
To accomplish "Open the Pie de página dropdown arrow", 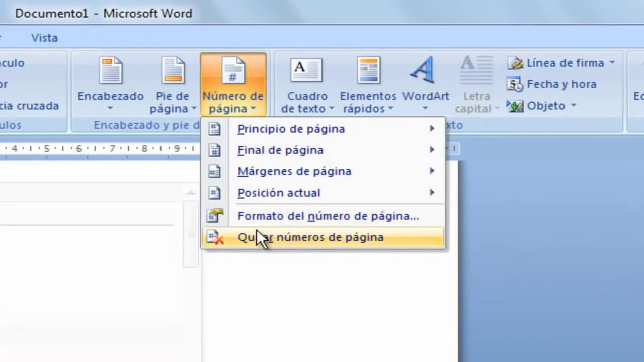I will click(x=194, y=109).
